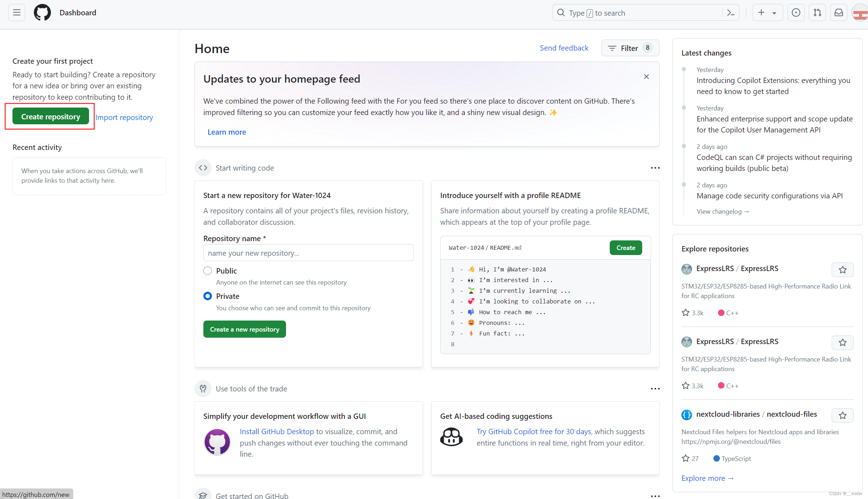Screen dimensions: 868x499
Task: Open the hamburger navigation menu
Action: [16, 13]
